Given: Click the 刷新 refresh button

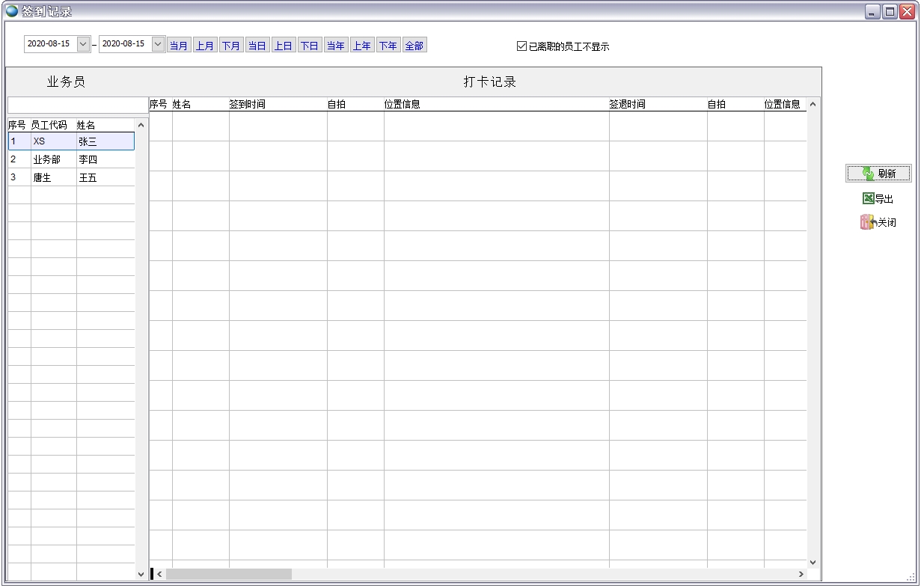Looking at the screenshot, I should point(878,174).
